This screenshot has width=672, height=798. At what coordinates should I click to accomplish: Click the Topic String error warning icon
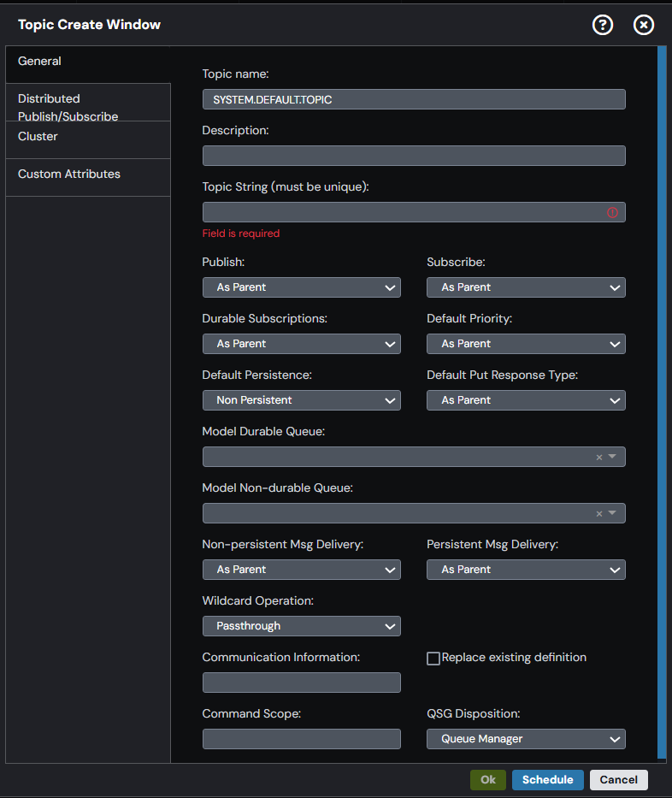point(612,212)
